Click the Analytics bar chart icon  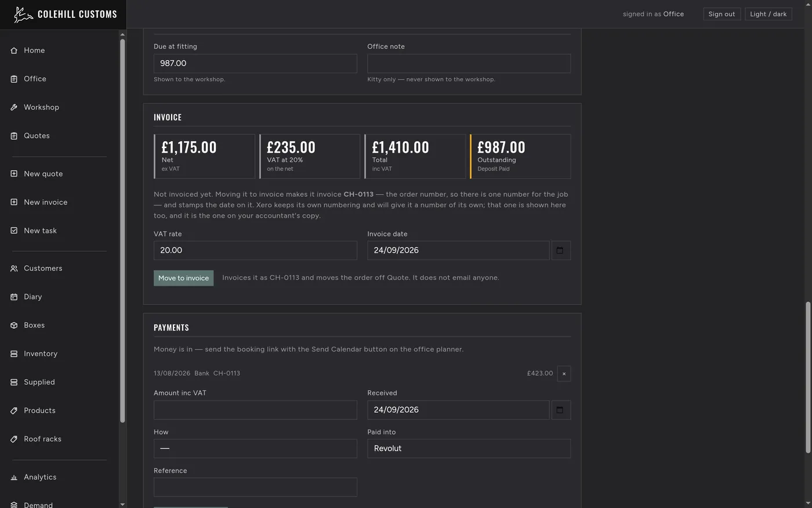click(x=14, y=477)
